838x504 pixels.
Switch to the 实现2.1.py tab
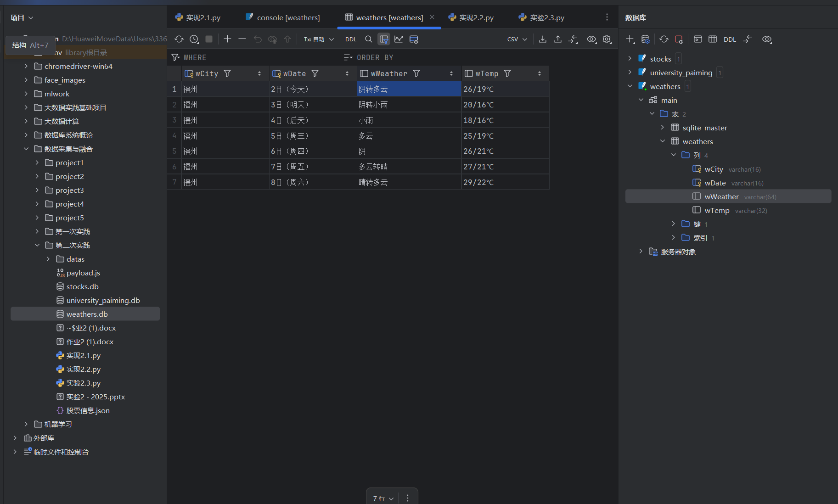click(x=198, y=17)
